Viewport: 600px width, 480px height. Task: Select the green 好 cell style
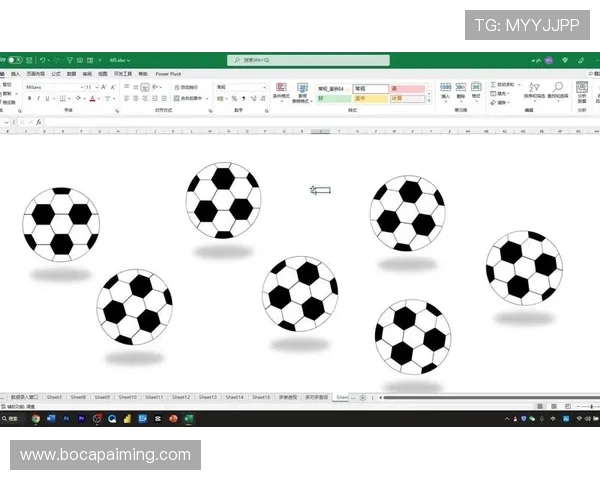[334, 99]
